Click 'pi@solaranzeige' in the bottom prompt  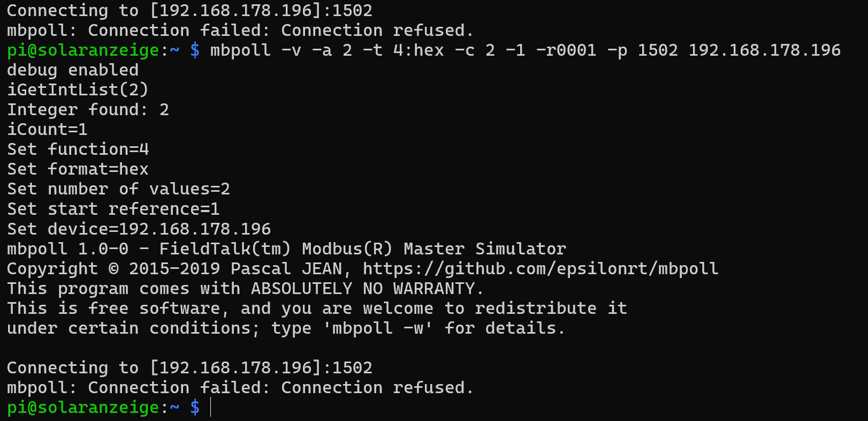pos(83,408)
